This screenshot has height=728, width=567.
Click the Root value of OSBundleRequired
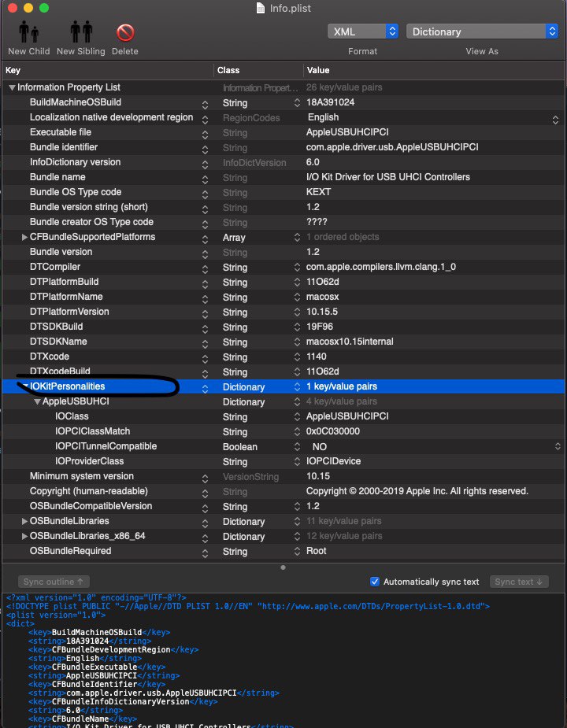coord(316,551)
